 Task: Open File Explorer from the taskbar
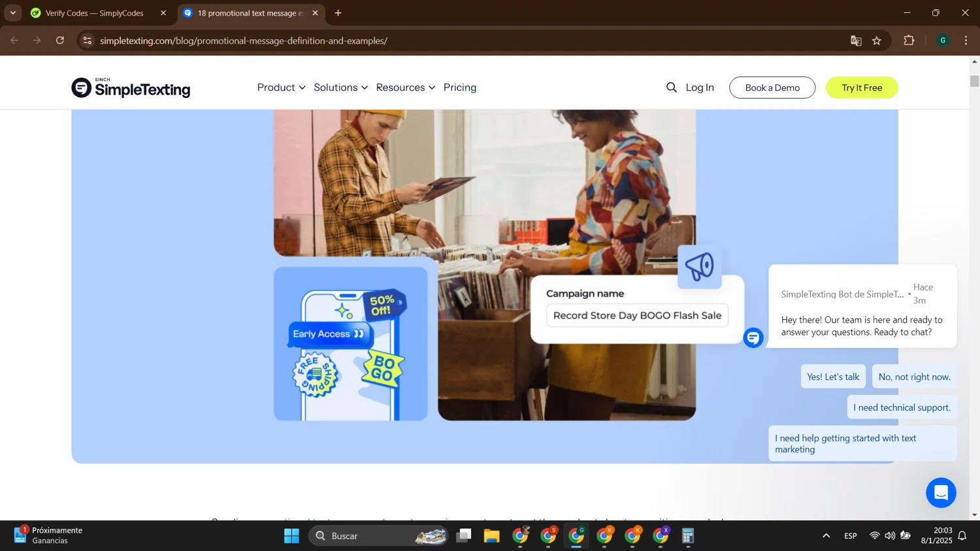pos(491,536)
